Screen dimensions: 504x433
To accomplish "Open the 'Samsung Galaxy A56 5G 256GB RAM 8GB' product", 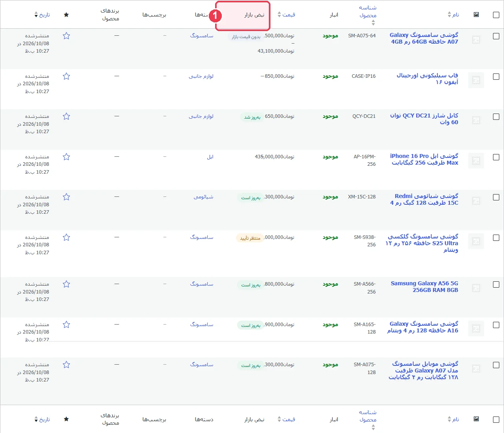I will point(424,287).
